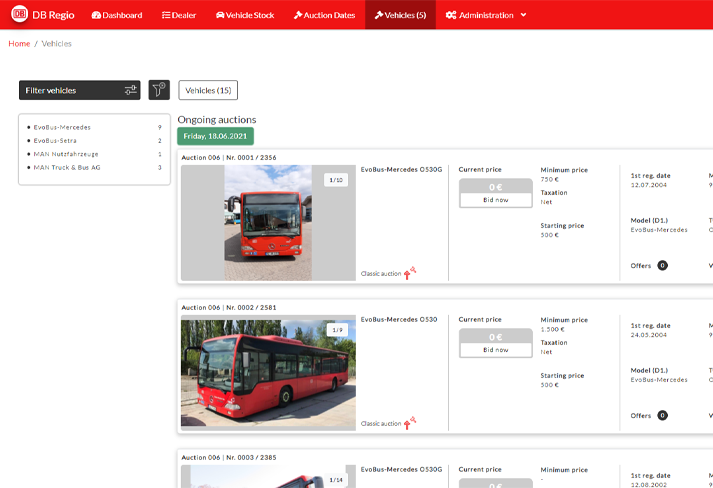Click the Dashboard gauge icon
The height and width of the screenshot is (488, 713).
tap(96, 15)
